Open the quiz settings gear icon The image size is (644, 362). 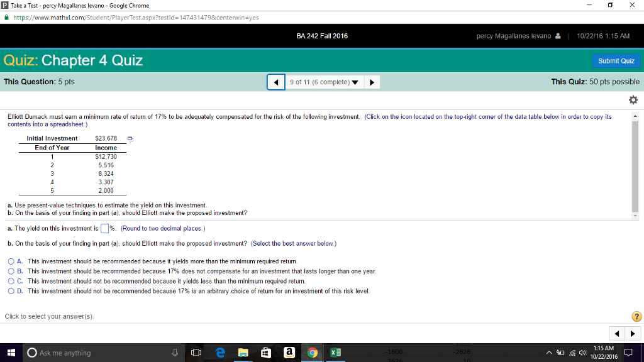click(633, 100)
